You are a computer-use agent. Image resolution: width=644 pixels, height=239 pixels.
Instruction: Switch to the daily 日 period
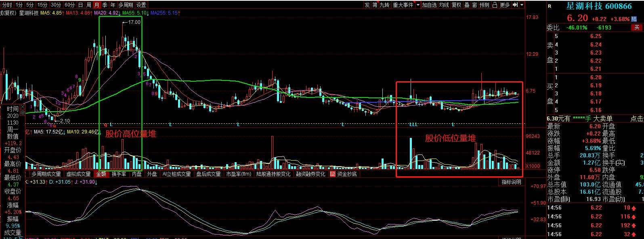pyautogui.click(x=80, y=5)
